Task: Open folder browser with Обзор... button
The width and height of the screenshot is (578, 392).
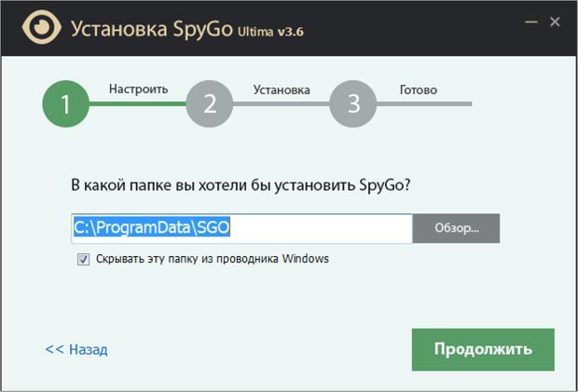Action: coord(457,228)
